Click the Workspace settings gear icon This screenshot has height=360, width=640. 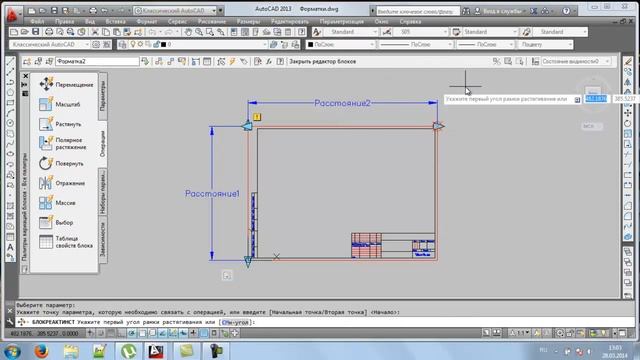point(96,44)
